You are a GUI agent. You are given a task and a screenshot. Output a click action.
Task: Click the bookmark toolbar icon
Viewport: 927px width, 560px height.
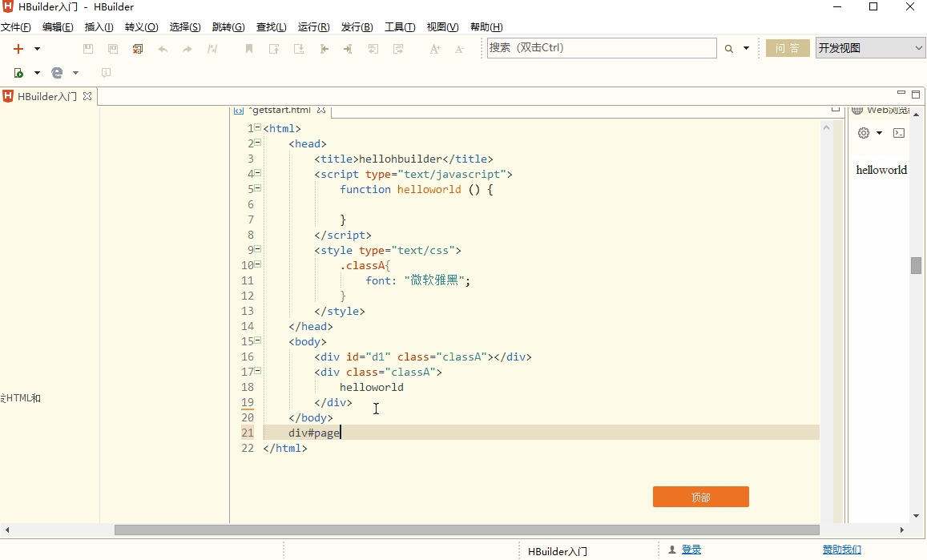tap(249, 49)
